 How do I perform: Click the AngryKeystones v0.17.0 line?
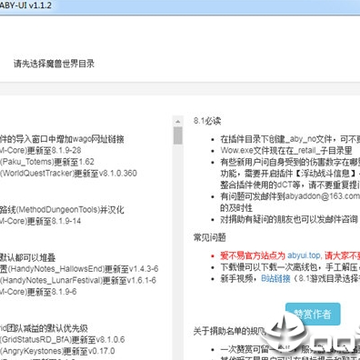tap(57, 351)
